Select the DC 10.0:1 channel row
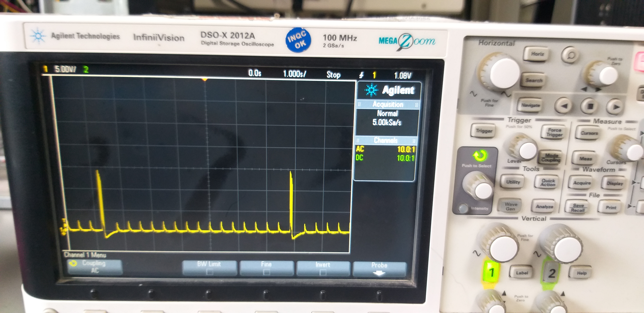The width and height of the screenshot is (644, 313). point(385,158)
